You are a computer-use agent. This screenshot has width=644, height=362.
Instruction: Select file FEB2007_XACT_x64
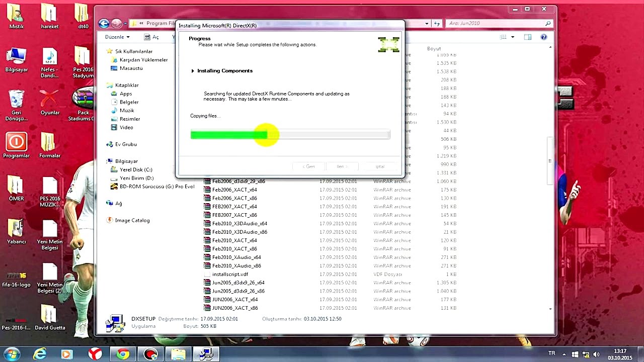click(234, 207)
